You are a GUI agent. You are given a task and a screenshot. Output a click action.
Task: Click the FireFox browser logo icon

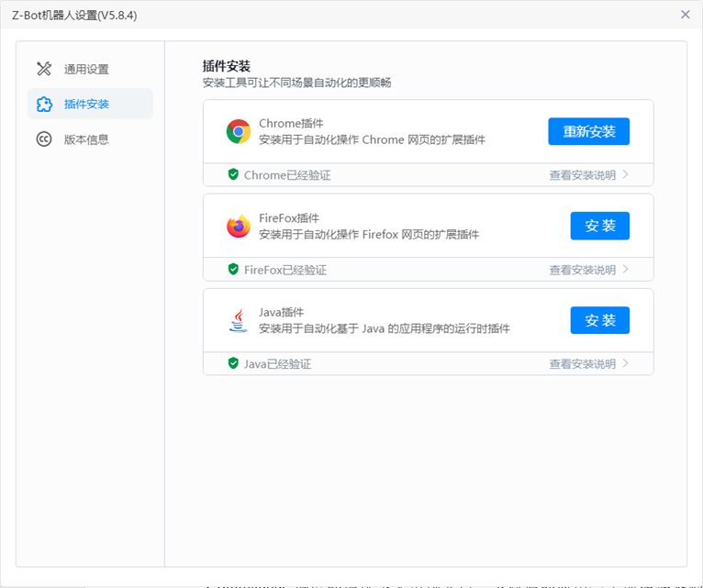tap(239, 227)
